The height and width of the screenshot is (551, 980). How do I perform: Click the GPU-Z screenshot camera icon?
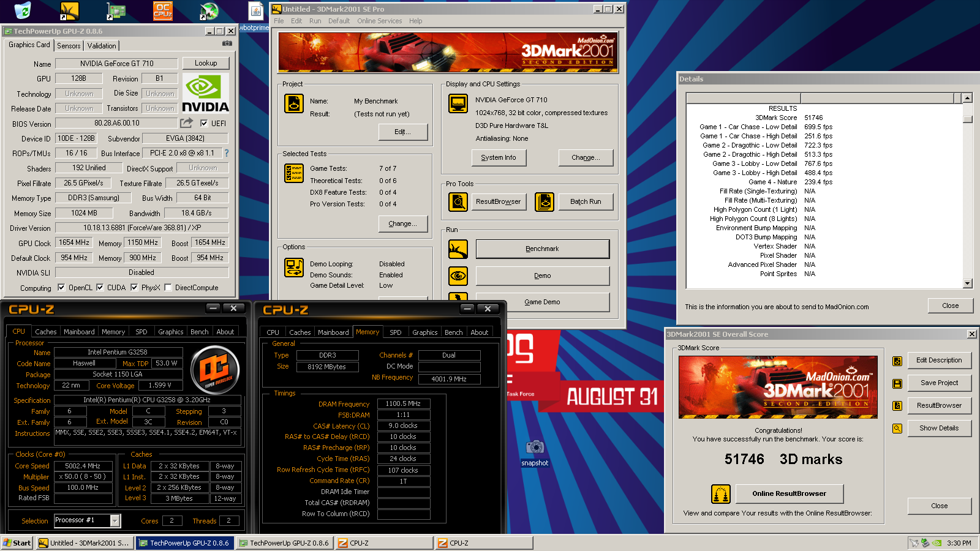pos(227,43)
